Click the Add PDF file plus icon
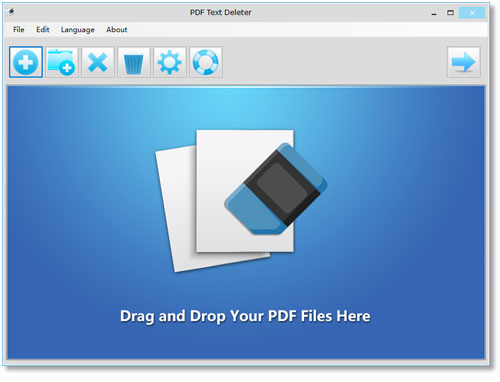500x382 pixels. click(x=26, y=62)
